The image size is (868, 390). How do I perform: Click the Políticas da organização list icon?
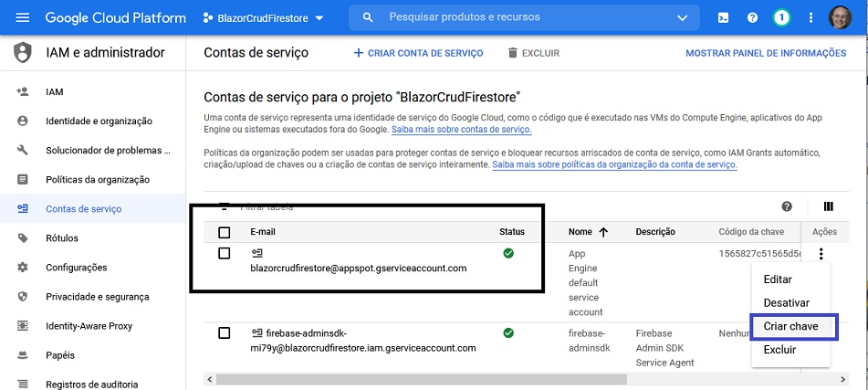[23, 180]
